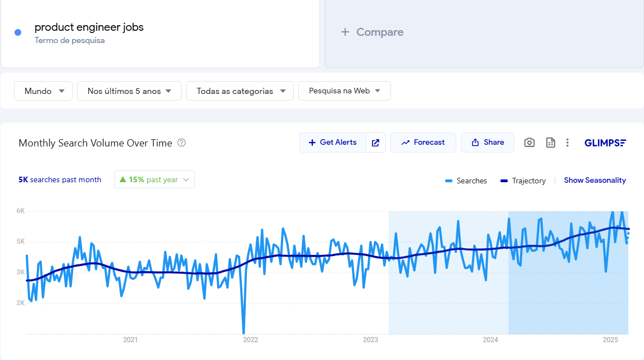644x360 pixels.
Task: Click the Monthly Search Volume Over Time title
Action: [x=96, y=143]
